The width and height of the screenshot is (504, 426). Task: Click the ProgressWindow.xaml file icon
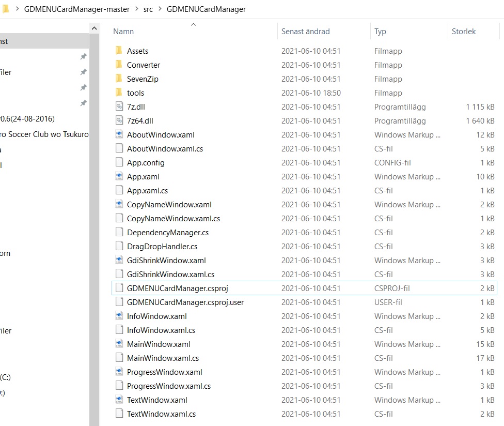pyautogui.click(x=119, y=372)
